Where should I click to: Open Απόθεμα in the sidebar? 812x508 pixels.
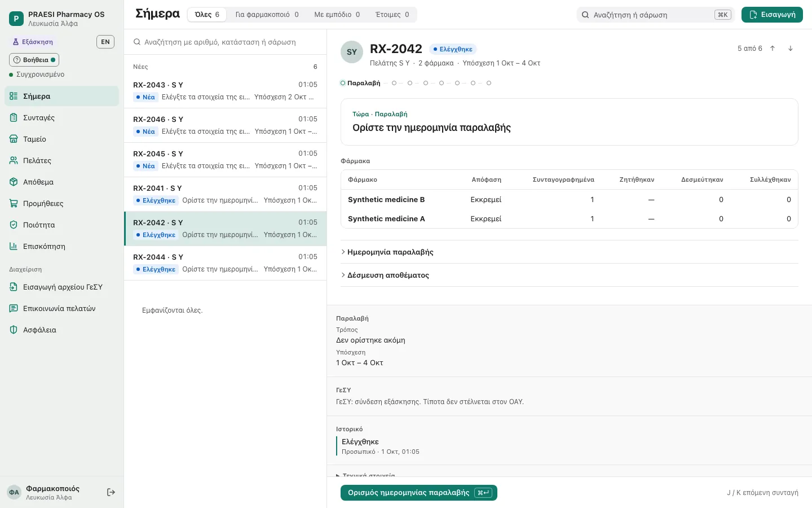(62, 182)
